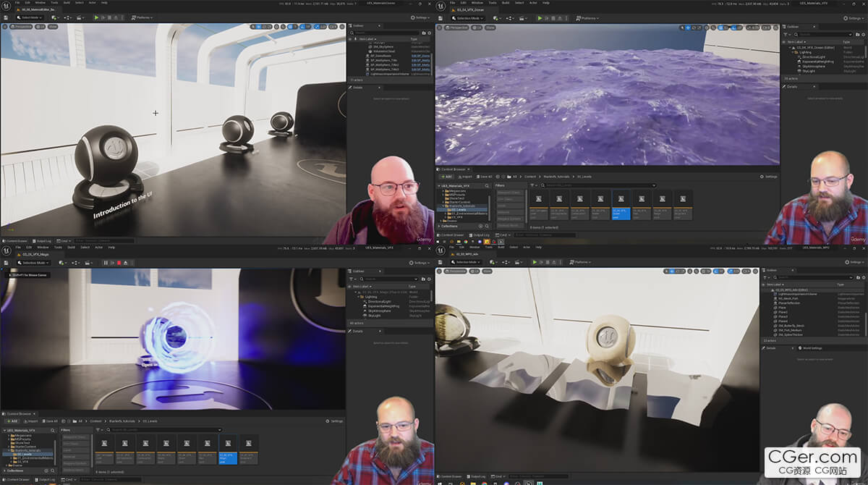868x485 pixels.
Task: Open Perspective view dropdown in the Ocean viewport
Action: pos(455,27)
